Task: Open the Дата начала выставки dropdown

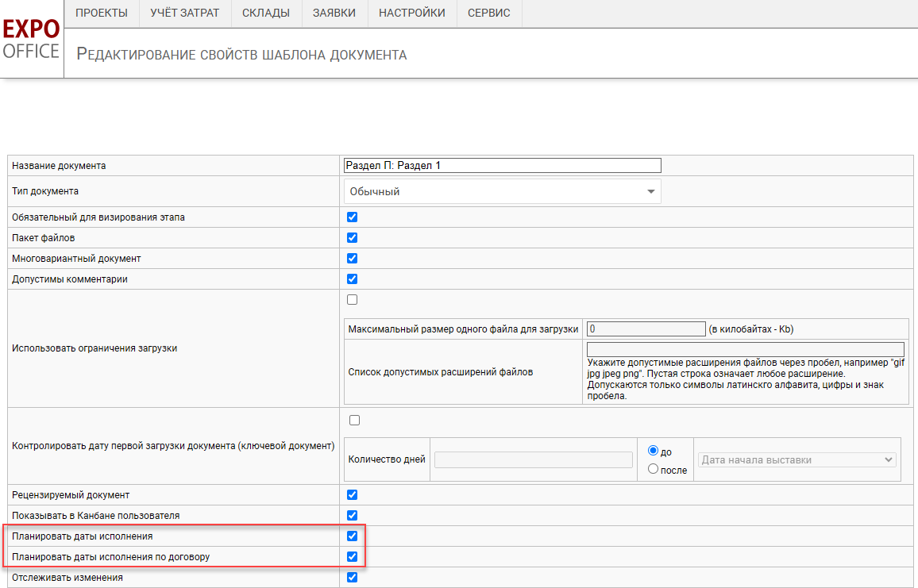Action: click(x=796, y=460)
